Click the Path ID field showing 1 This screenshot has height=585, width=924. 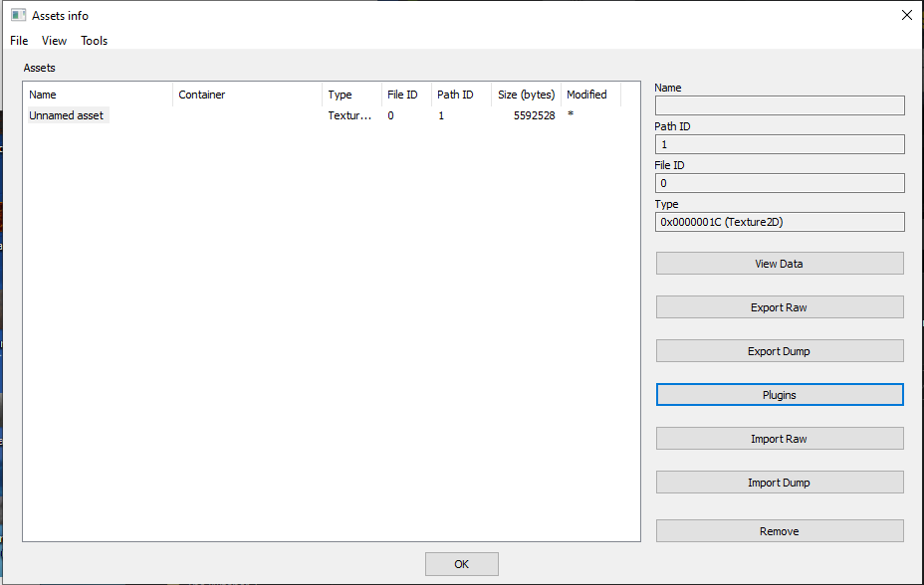click(x=780, y=144)
